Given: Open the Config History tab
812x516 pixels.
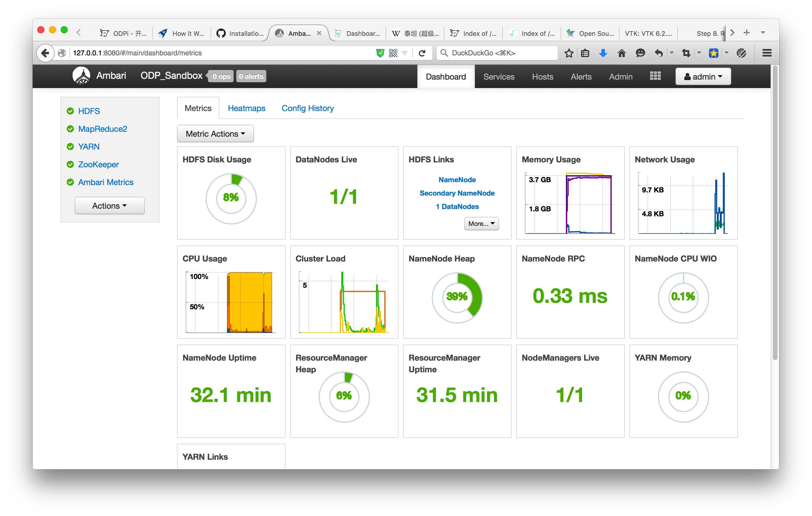Looking at the screenshot, I should [307, 108].
